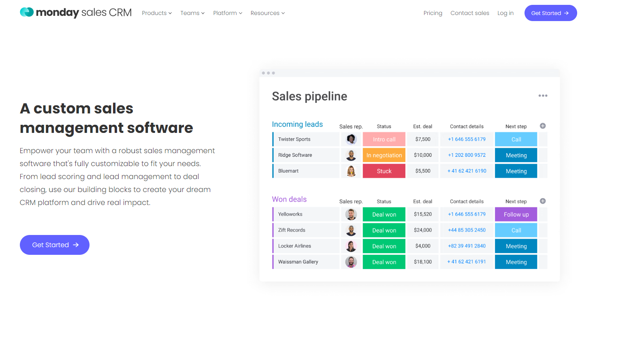This screenshot has height=348, width=644.
Task: Open the Contact sales link
Action: pos(470,13)
